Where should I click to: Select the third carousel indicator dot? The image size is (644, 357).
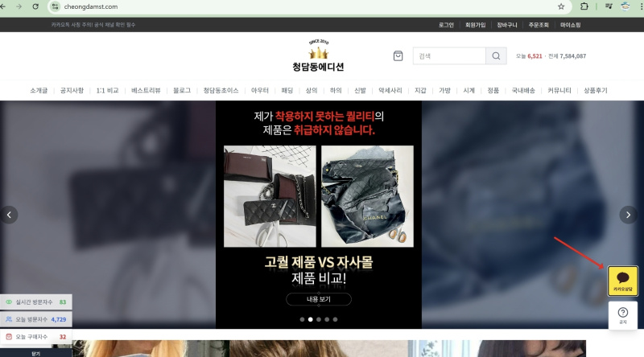tap(319, 319)
